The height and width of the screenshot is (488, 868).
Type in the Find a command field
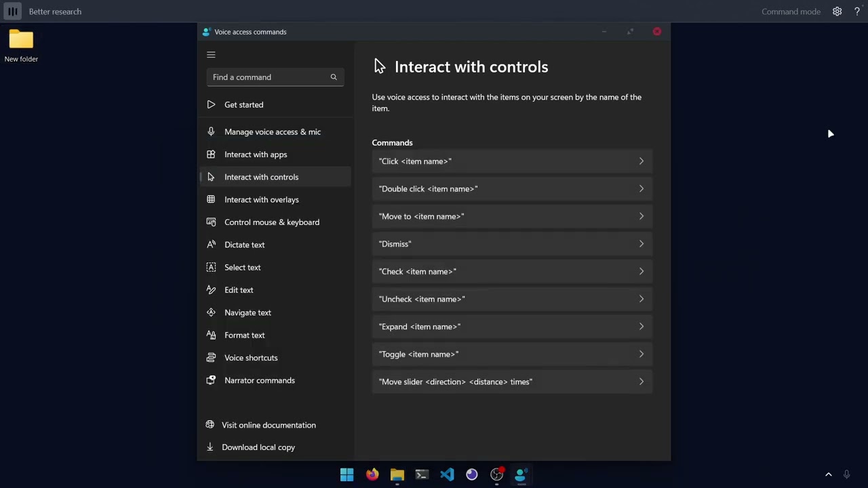click(x=268, y=77)
